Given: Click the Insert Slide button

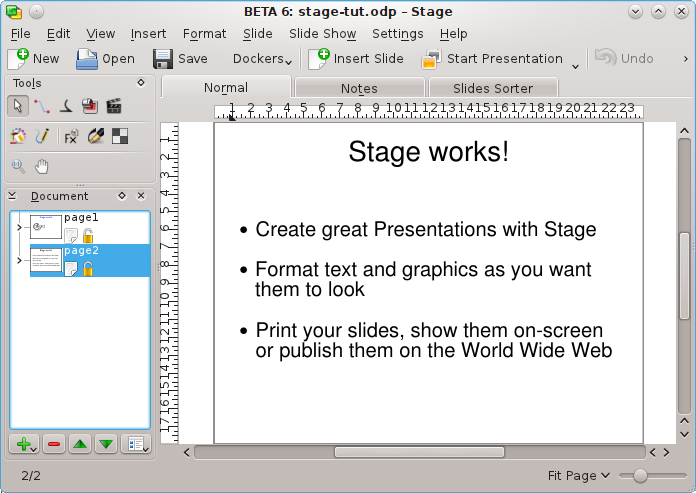Looking at the screenshot, I should pos(356,59).
